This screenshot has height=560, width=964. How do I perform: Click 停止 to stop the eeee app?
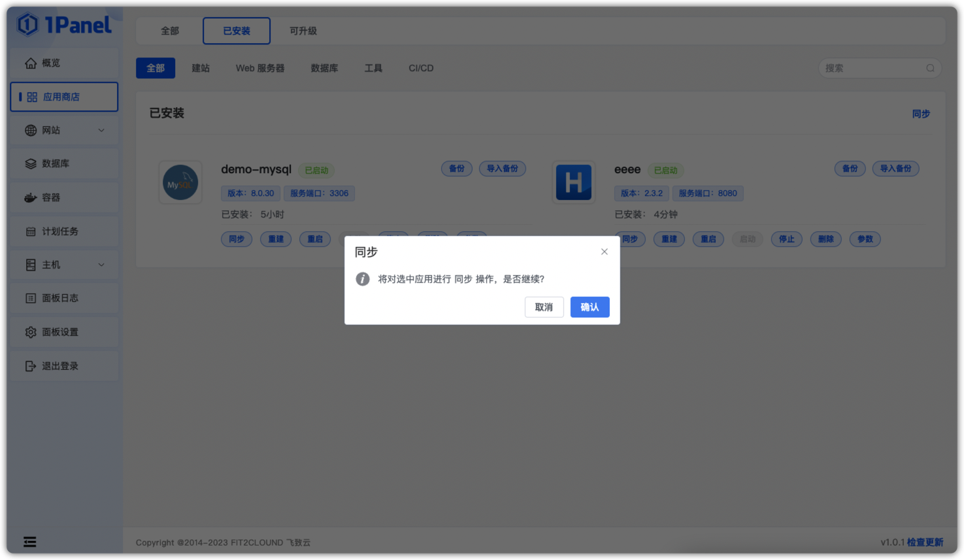tap(786, 239)
